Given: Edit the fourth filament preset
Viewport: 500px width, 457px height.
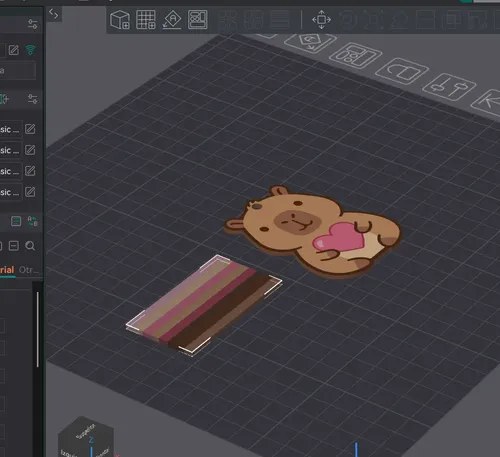Looking at the screenshot, I should click(30, 192).
